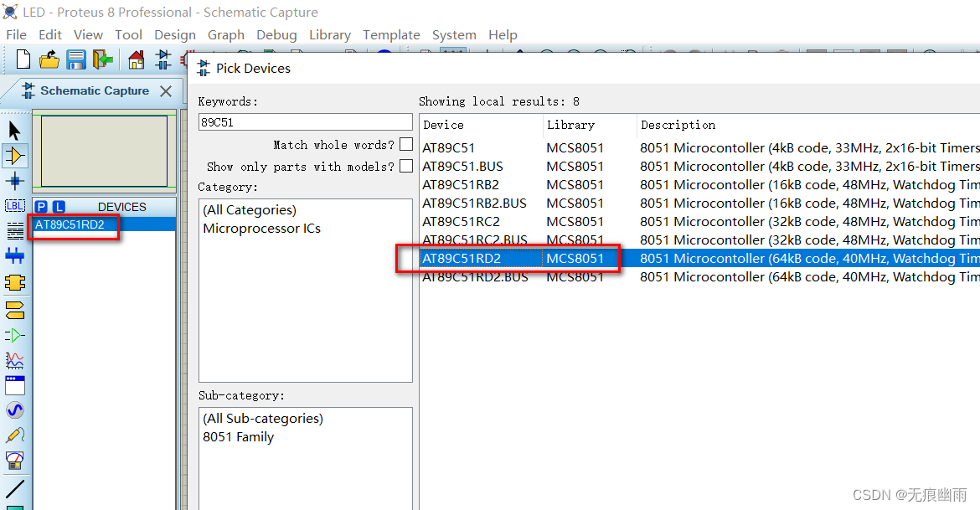Click the L library manage button

59,207
